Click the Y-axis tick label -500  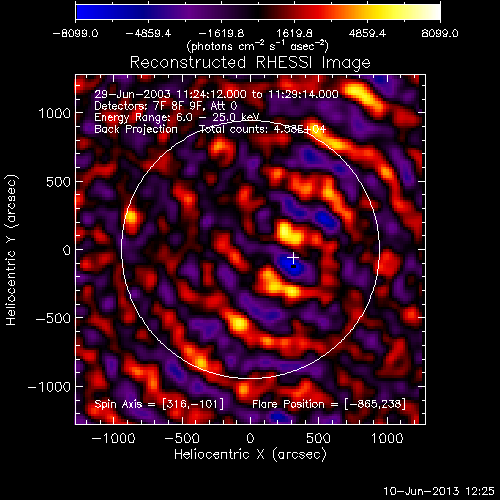53,318
